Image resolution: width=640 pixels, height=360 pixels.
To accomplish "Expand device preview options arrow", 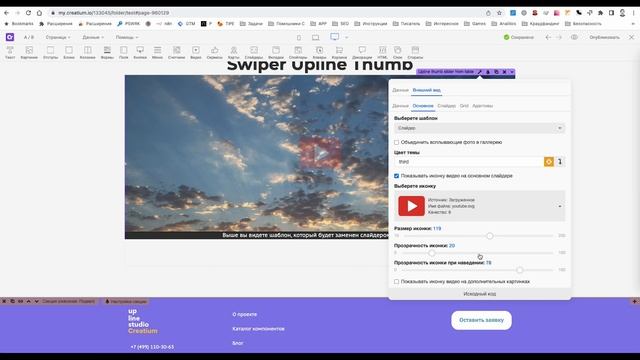I will click(347, 38).
